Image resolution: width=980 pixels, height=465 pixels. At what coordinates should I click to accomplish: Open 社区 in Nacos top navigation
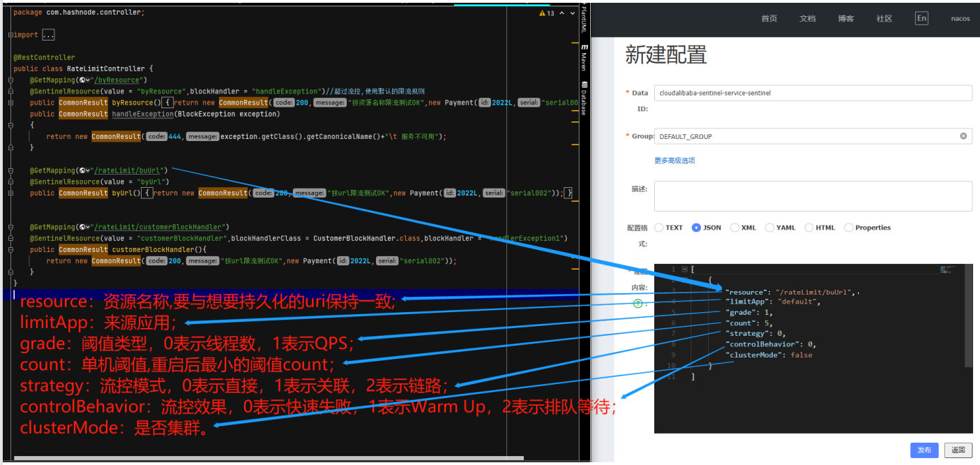884,19
